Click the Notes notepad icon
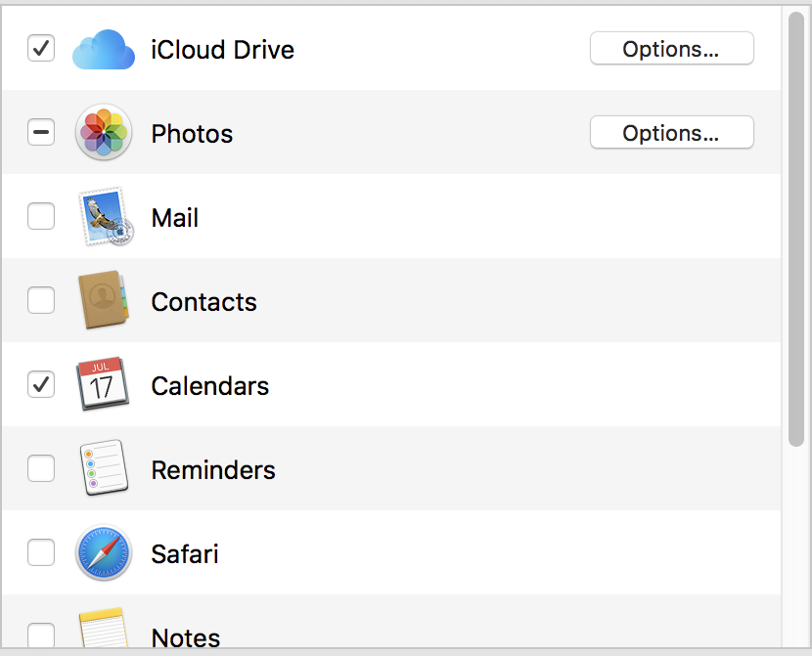 [104, 628]
